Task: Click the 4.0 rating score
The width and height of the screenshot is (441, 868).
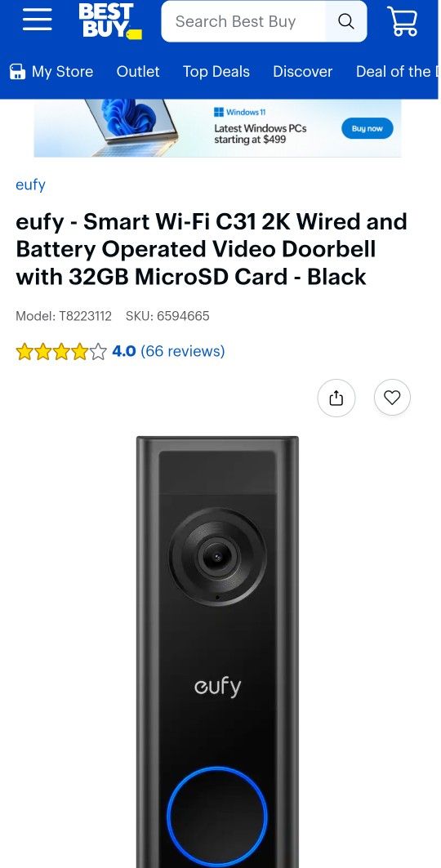Action: 124,351
